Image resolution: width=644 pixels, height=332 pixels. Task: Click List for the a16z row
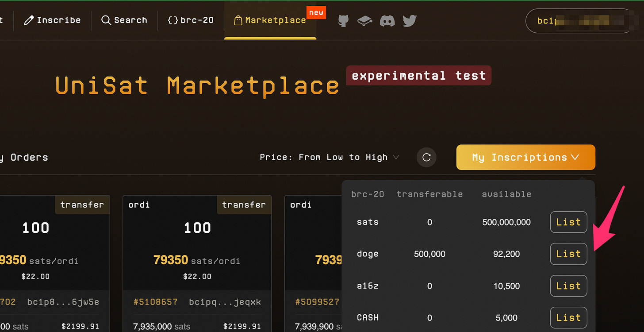pyautogui.click(x=568, y=286)
